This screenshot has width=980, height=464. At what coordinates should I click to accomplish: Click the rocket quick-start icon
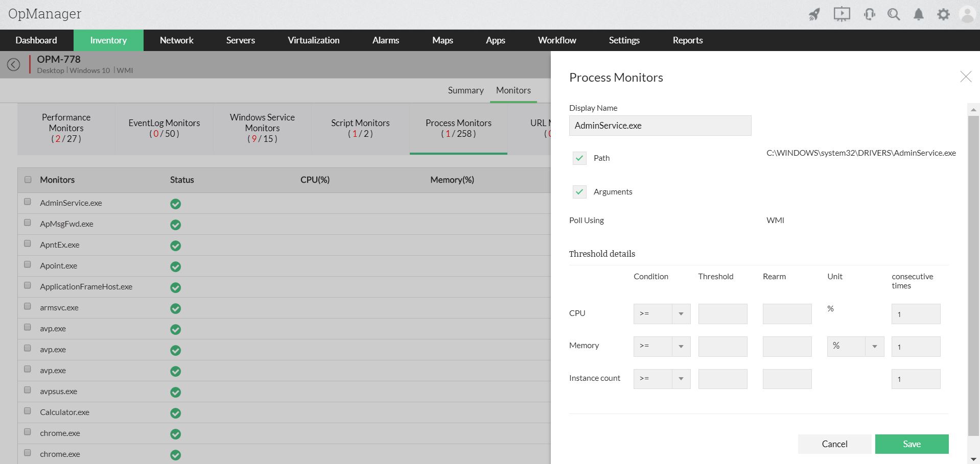coord(814,14)
